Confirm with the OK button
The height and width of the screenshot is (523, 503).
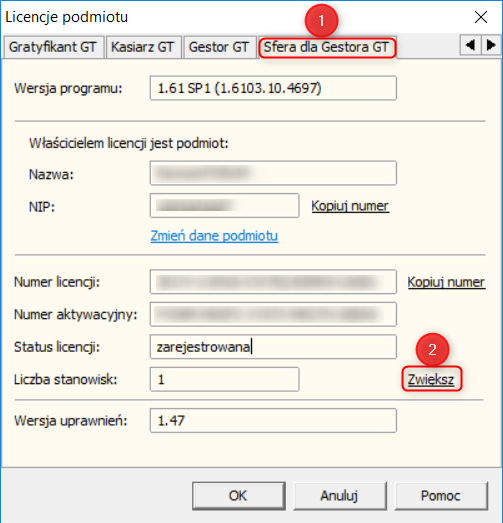238,496
